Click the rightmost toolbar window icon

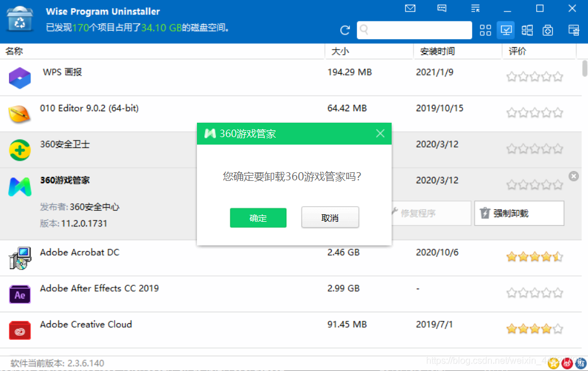574,30
